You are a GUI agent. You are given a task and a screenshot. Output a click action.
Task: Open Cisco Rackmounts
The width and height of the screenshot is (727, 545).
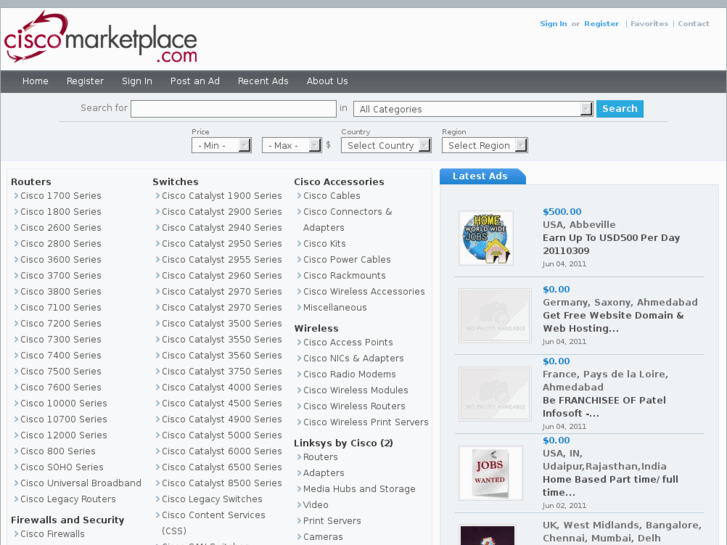(x=344, y=276)
